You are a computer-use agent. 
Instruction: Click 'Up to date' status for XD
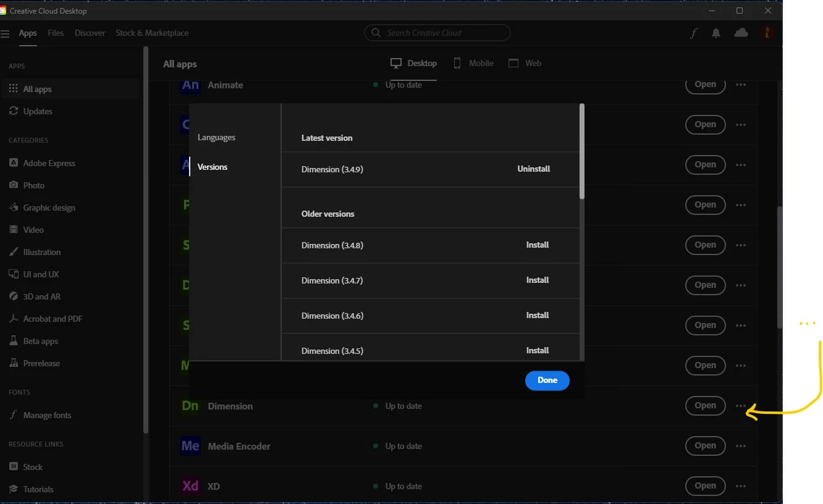click(398, 486)
